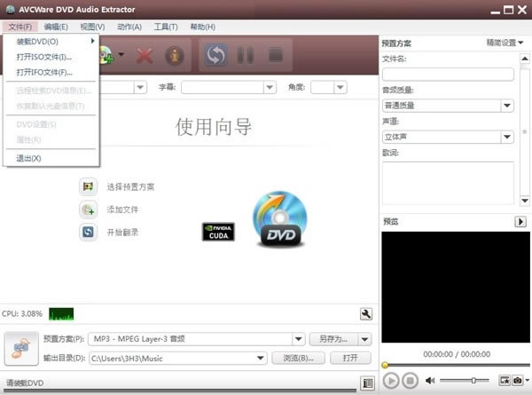Expand the arrow beside 另存为...
Screen dimensions: 532x395
pyautogui.click(x=364, y=339)
